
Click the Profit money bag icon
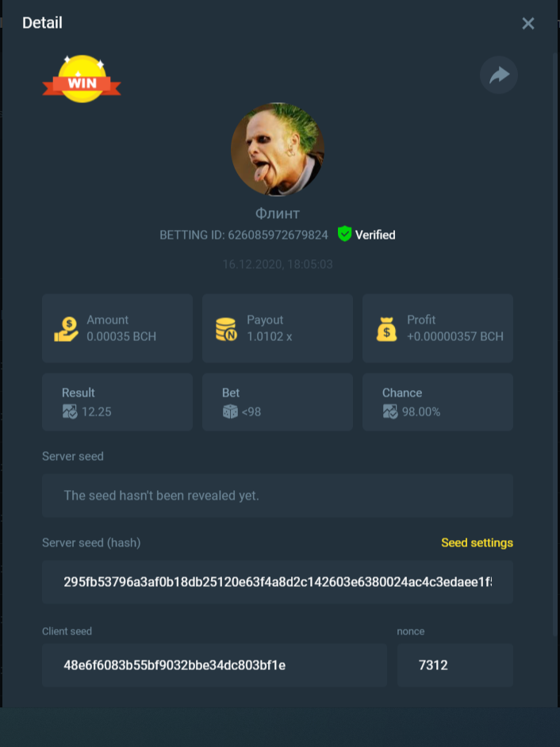click(386, 329)
